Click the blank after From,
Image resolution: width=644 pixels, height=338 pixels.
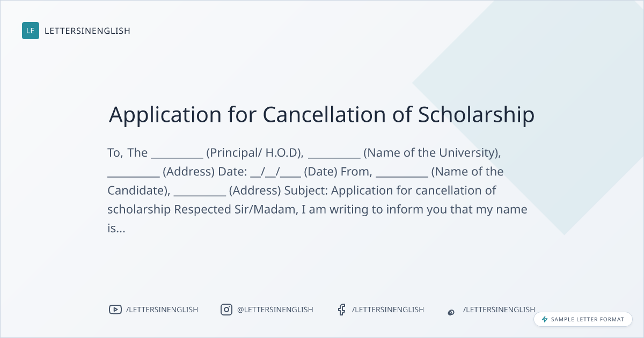coord(401,173)
